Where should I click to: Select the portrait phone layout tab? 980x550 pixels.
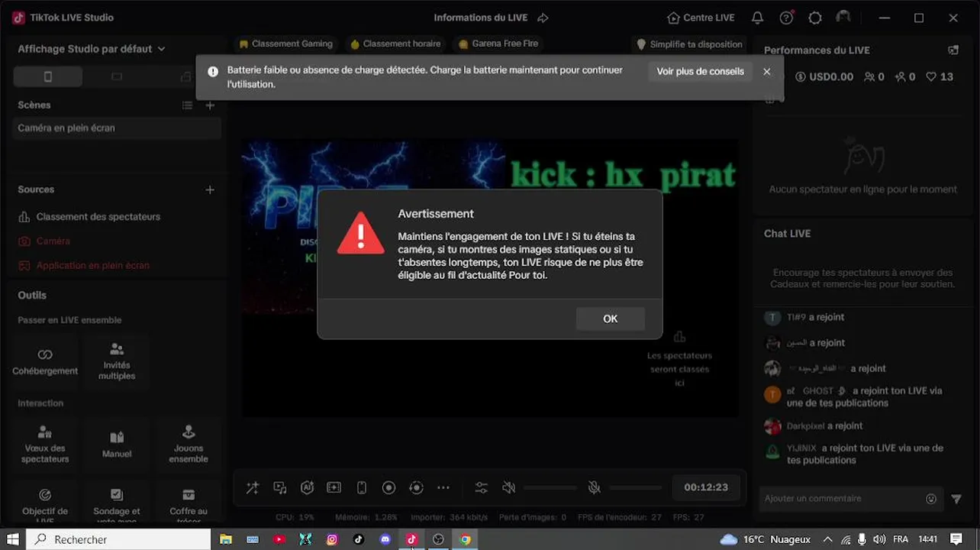click(x=48, y=76)
